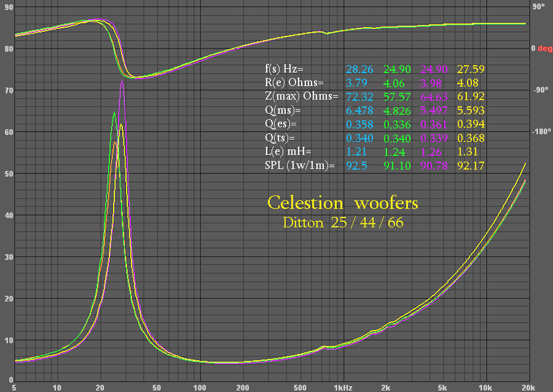Select Q(ms) value 5.593
This screenshot has width=553, height=392.
(x=471, y=111)
